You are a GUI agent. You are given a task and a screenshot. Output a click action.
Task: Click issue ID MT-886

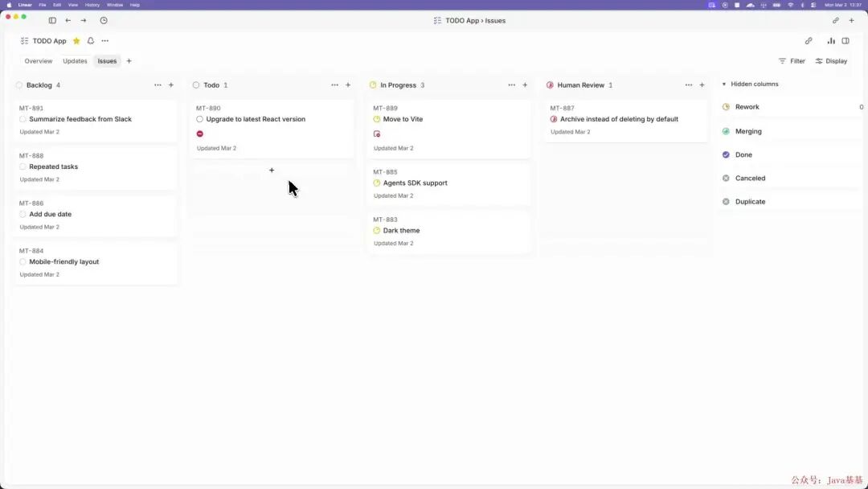pyautogui.click(x=31, y=203)
